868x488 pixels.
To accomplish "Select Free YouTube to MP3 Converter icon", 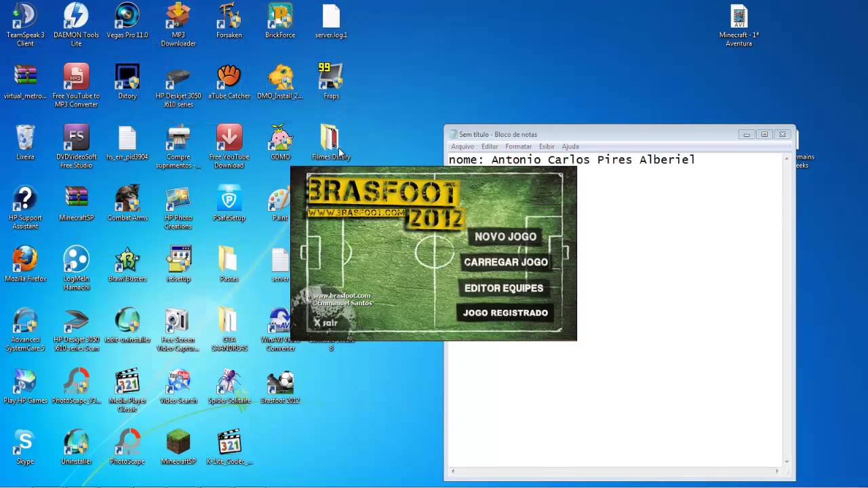I will coord(76,86).
